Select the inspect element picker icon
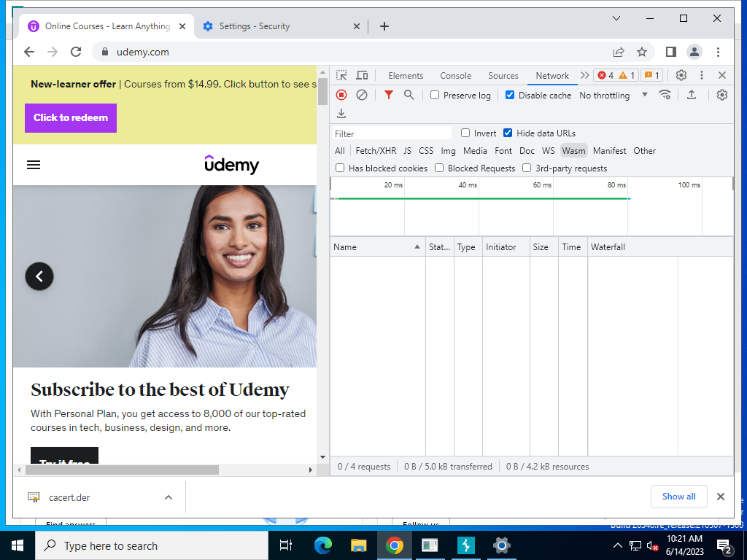The image size is (747, 560). point(341,75)
